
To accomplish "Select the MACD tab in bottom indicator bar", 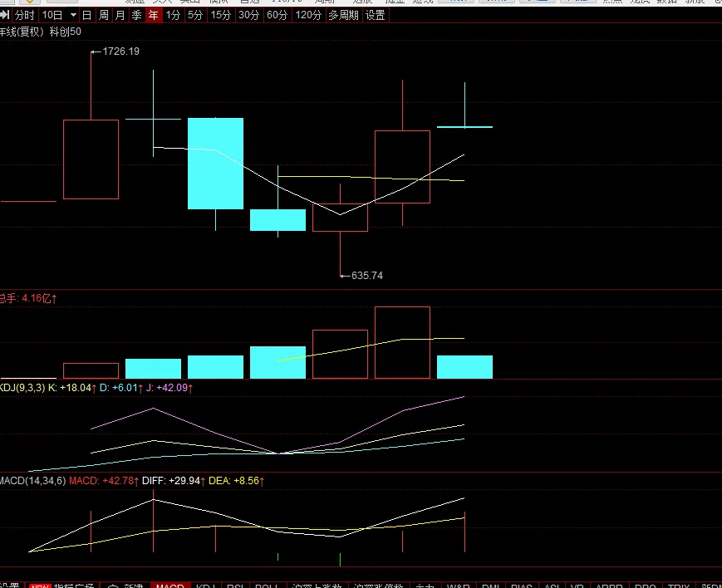I will (170, 586).
